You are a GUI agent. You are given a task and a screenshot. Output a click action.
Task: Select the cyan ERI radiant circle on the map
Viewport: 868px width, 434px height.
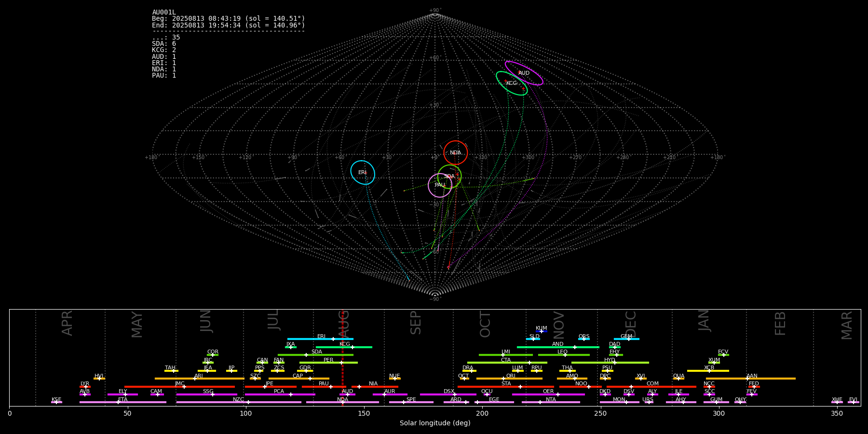point(363,173)
